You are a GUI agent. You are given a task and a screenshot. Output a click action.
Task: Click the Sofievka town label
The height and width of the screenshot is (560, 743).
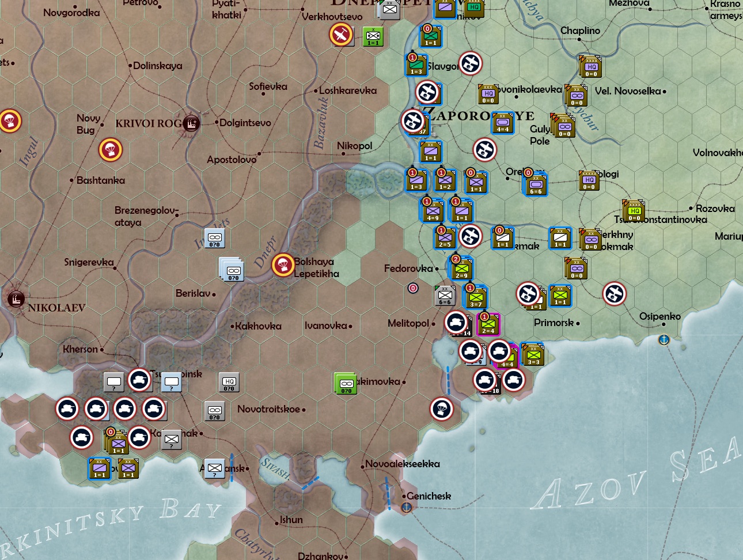pyautogui.click(x=268, y=86)
